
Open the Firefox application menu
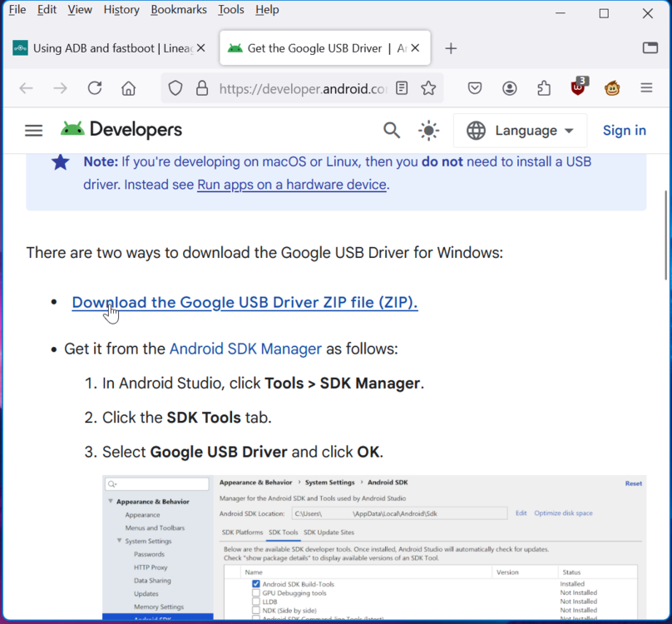pyautogui.click(x=646, y=87)
